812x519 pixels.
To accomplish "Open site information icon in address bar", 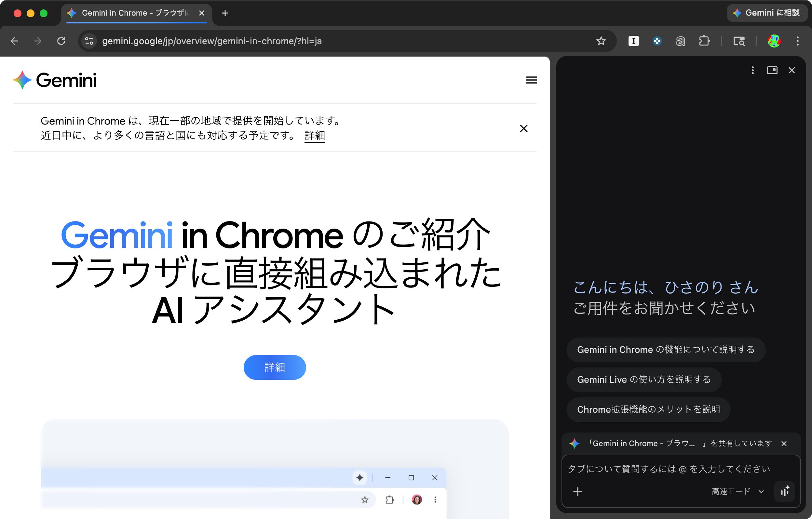I will (x=89, y=41).
